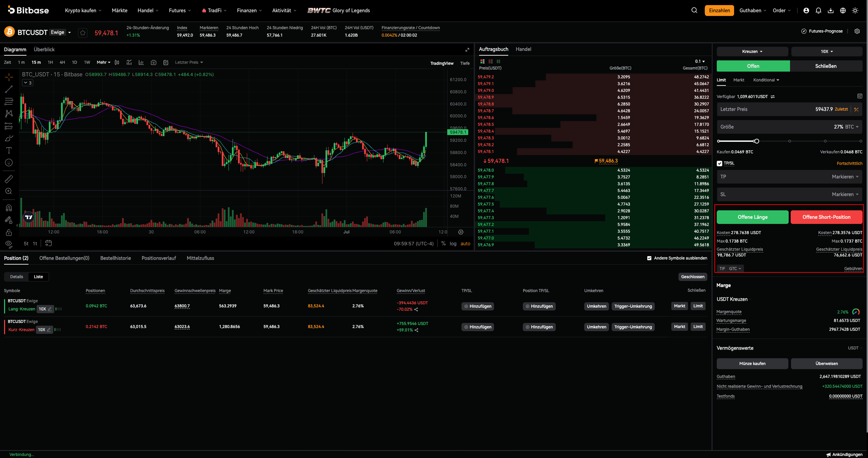This screenshot has width=868, height=458.
Task: Select the ruler measure tool in chart sidebar
Action: [9, 179]
